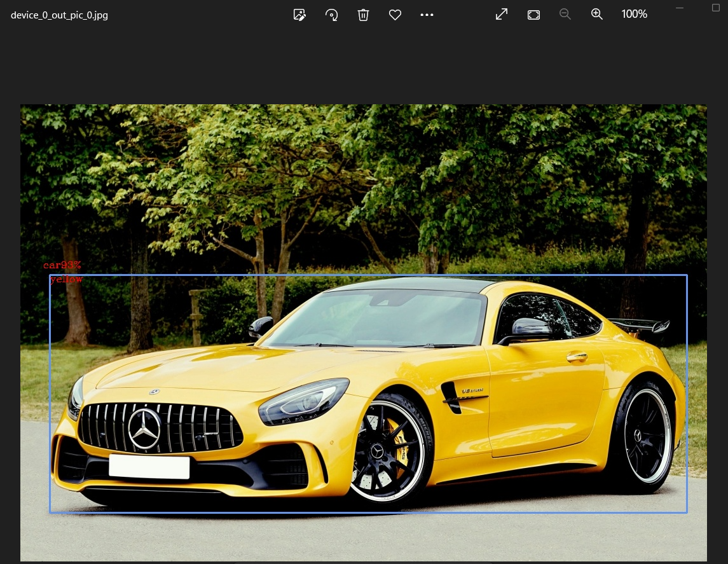Minimize the Photos window
Image resolution: width=728 pixels, height=564 pixels.
[x=680, y=8]
